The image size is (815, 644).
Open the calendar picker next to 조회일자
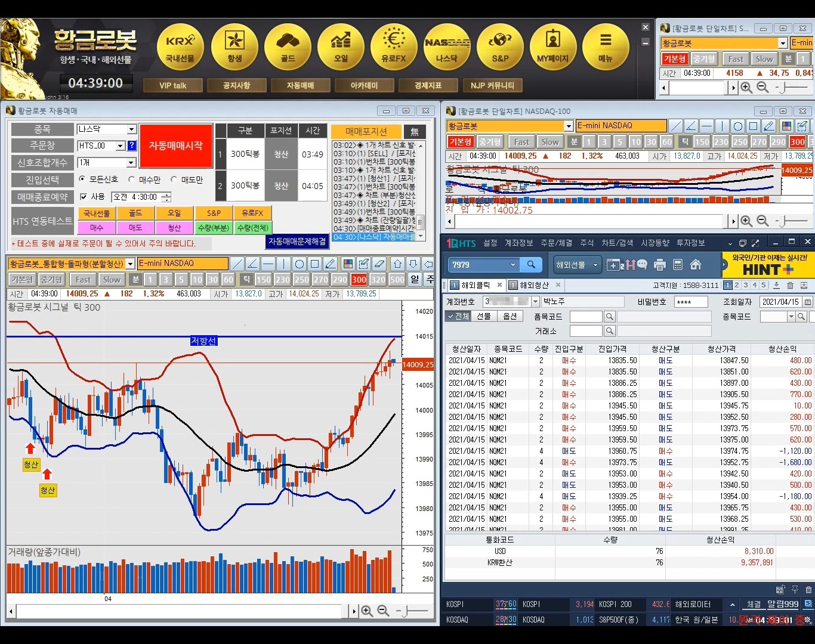point(808,302)
